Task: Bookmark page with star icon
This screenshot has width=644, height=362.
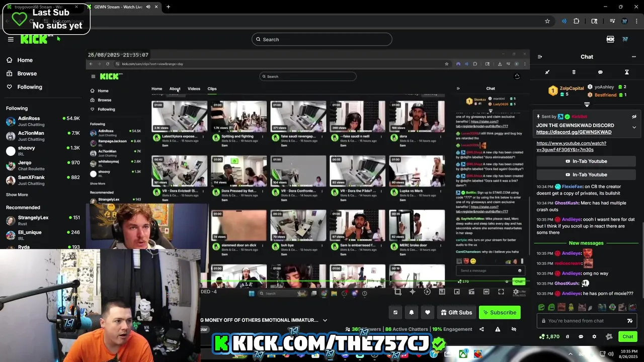Action: point(547,21)
